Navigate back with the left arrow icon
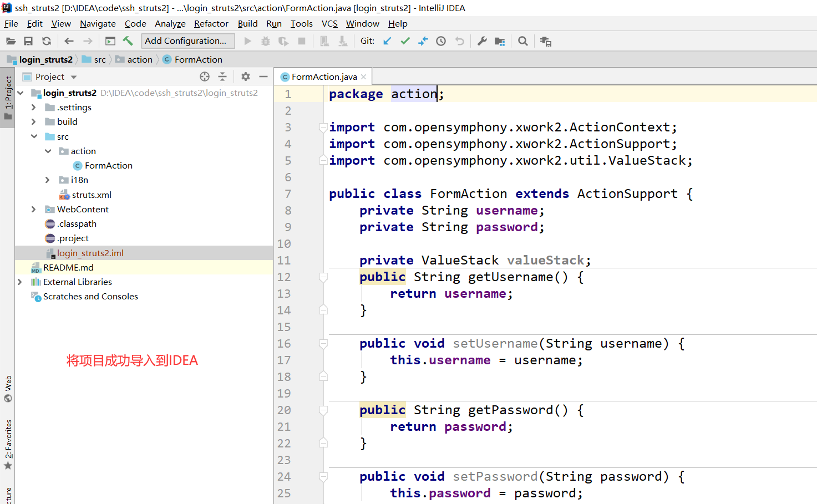Image resolution: width=817 pixels, height=504 pixels. [69, 41]
